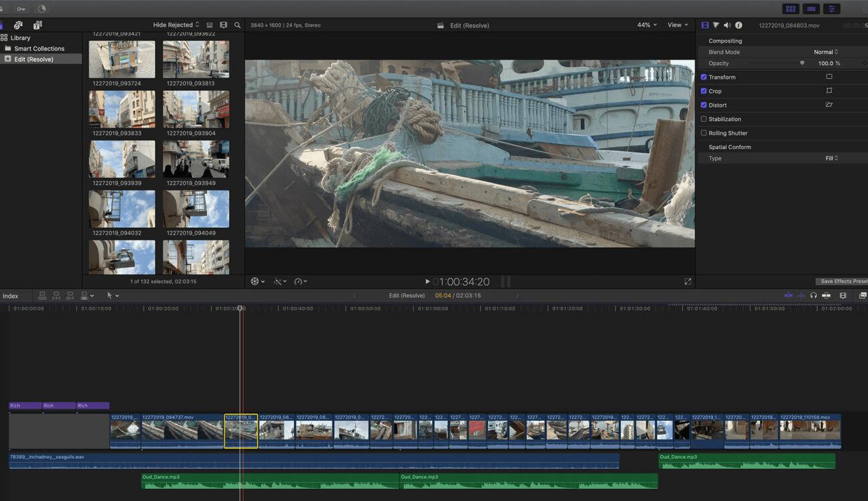The height and width of the screenshot is (501, 868).
Task: Select Smart Collections in the library sidebar
Action: click(x=39, y=48)
